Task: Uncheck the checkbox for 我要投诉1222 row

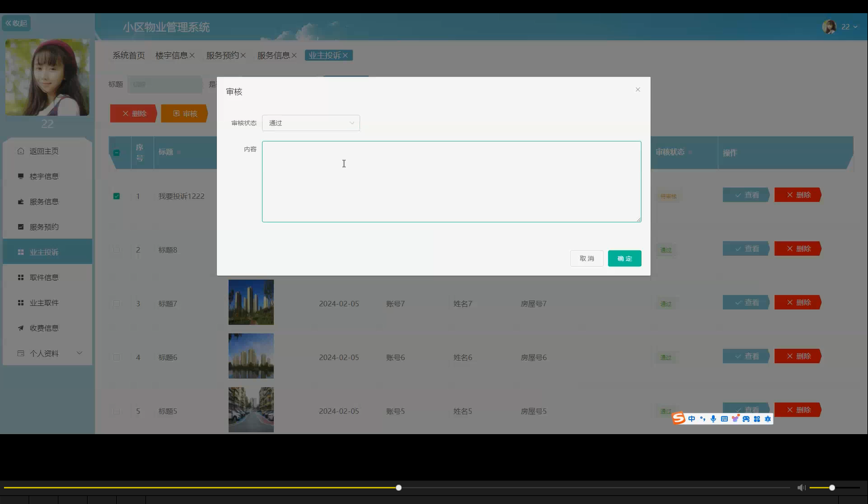Action: pyautogui.click(x=117, y=195)
